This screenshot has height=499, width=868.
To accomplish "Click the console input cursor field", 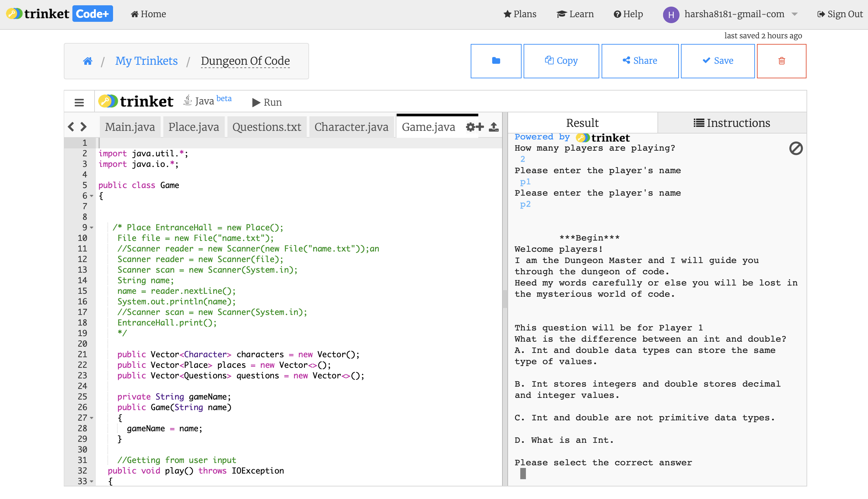I will coord(523,474).
